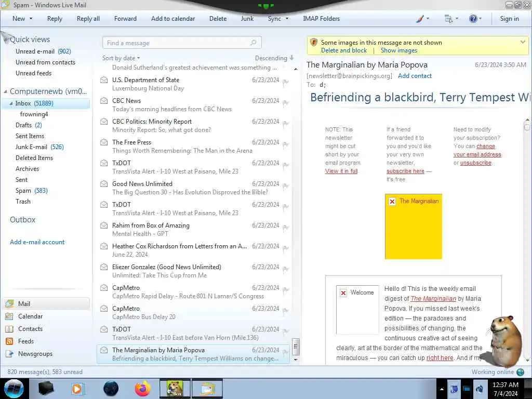Click the Sign in button
Image resolution: width=532 pixels, height=399 pixels.
point(509,19)
